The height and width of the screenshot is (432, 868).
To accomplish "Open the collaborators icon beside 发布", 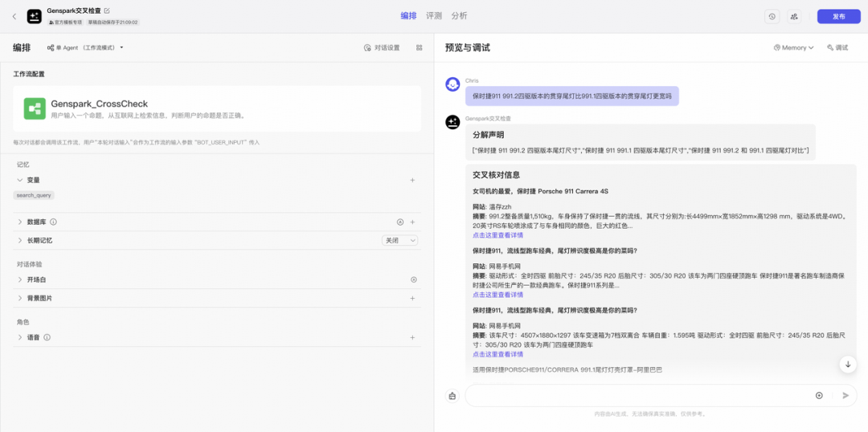I will coord(794,17).
